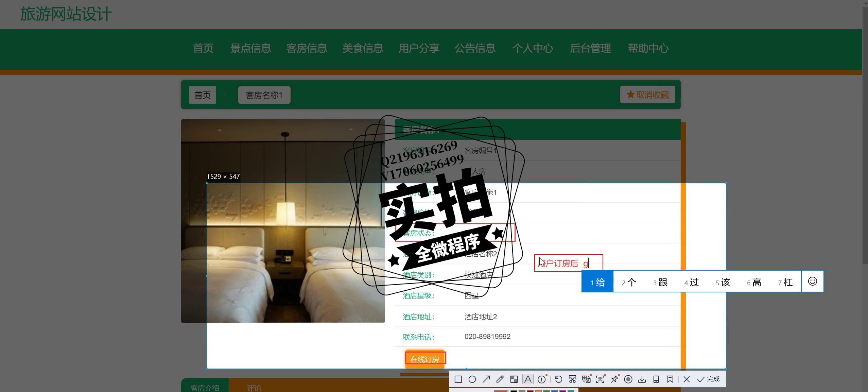The width and height of the screenshot is (868, 392).
Task: Click the 首页 breadcrumb button
Action: coord(203,95)
